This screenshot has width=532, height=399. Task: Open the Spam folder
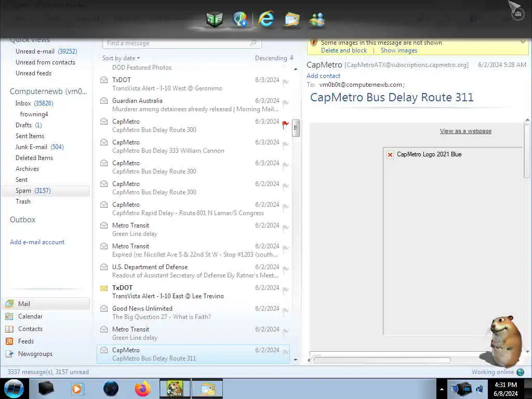click(x=46, y=191)
